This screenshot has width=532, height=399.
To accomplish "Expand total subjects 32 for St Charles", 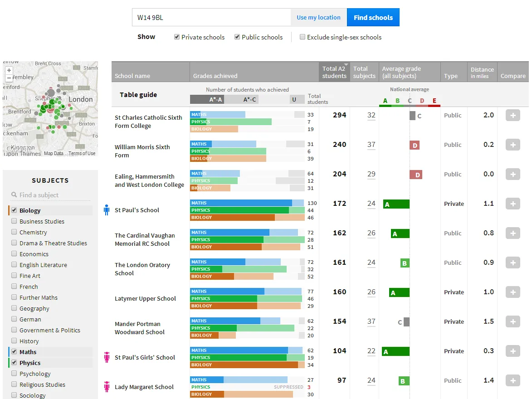I will [371, 115].
